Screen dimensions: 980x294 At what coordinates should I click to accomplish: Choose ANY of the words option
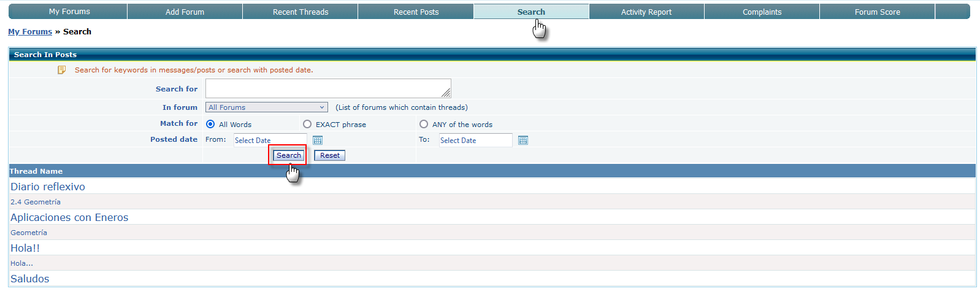click(x=424, y=124)
